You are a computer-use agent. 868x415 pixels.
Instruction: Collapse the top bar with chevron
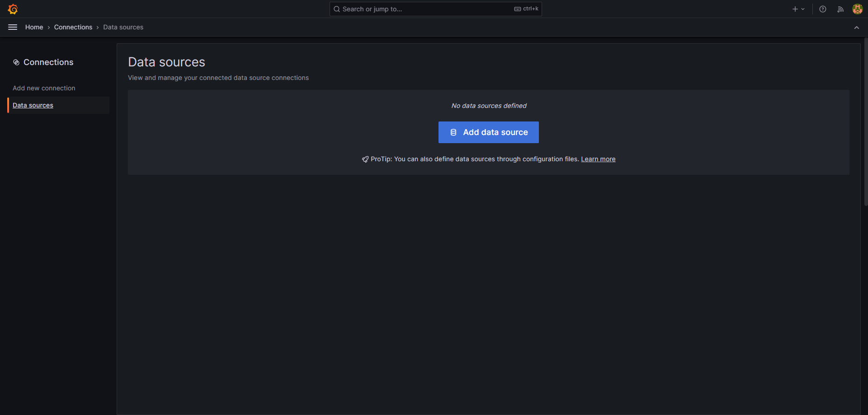(856, 28)
